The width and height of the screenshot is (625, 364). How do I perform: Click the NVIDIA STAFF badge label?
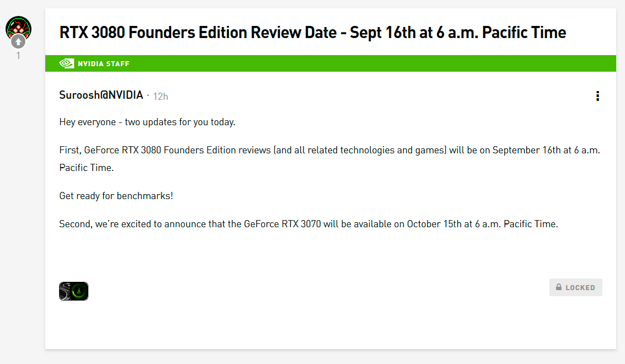(103, 64)
